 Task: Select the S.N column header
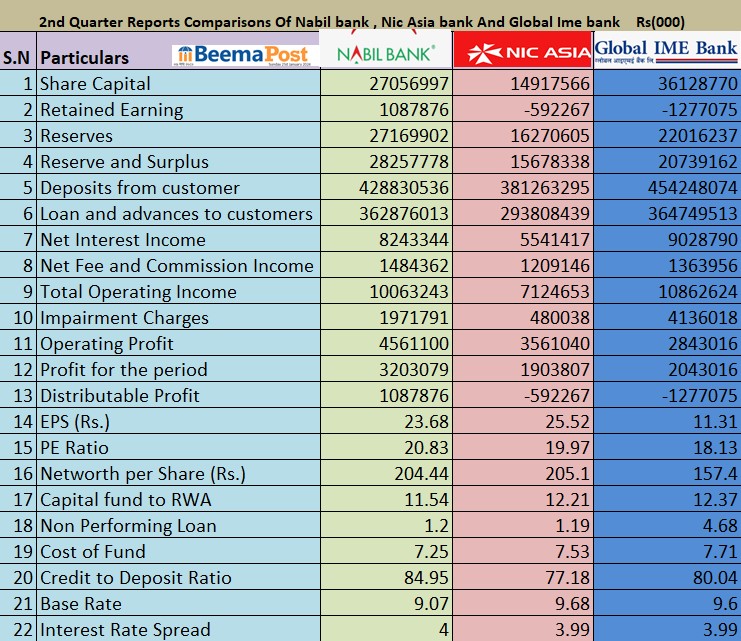(x=17, y=58)
